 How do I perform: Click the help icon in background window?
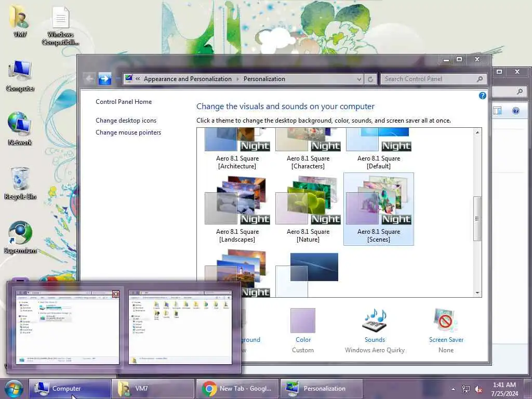(x=516, y=111)
